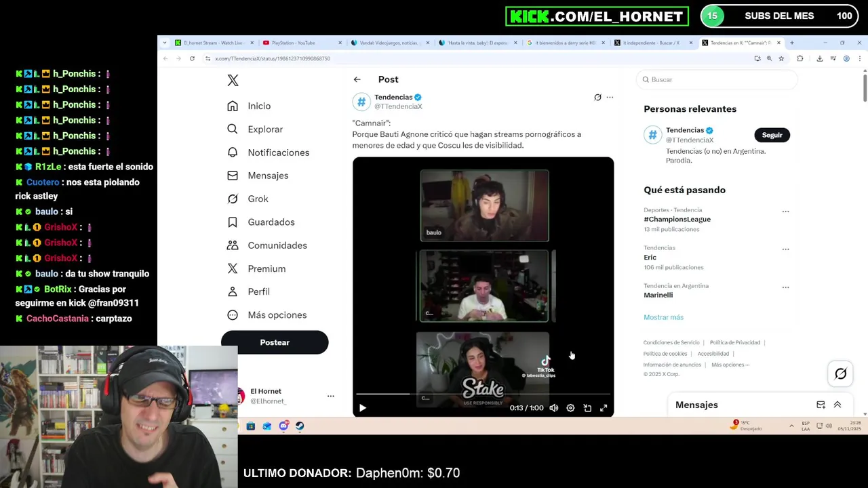Open Explorar in the sidebar
868x488 pixels.
255,129
